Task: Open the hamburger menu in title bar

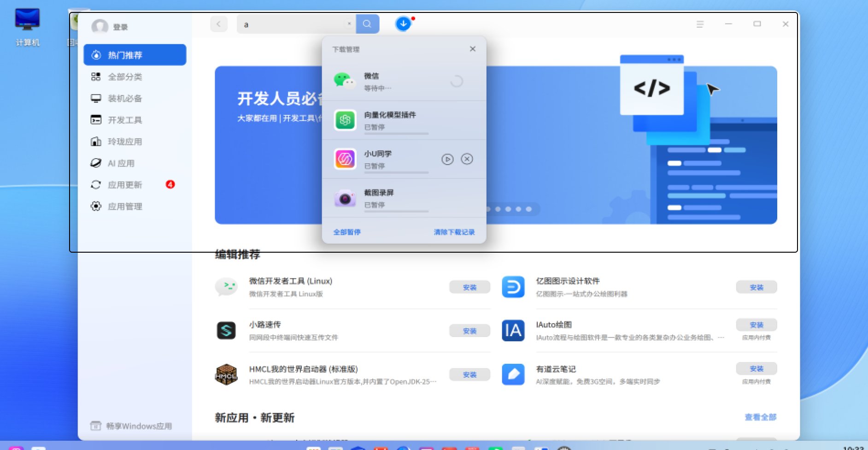Action: click(700, 24)
